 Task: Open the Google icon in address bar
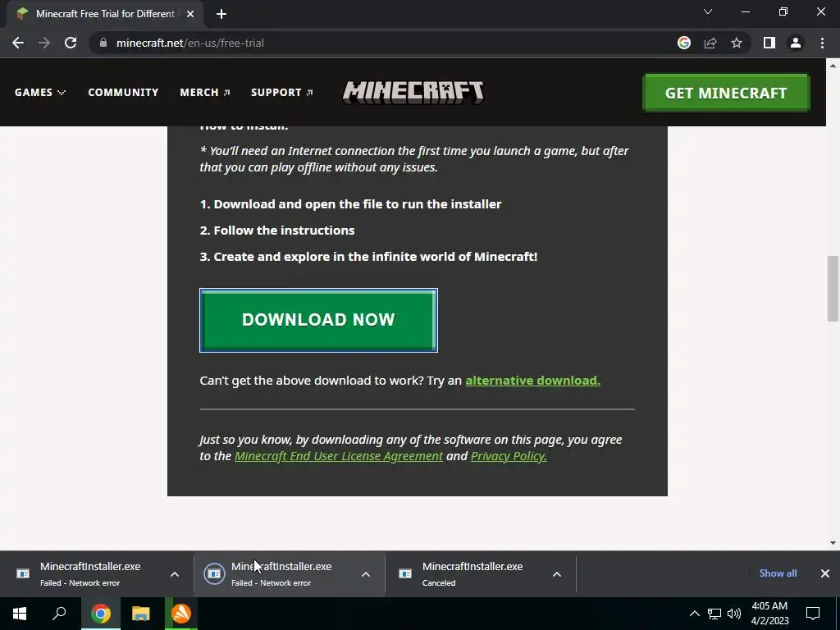click(x=683, y=43)
